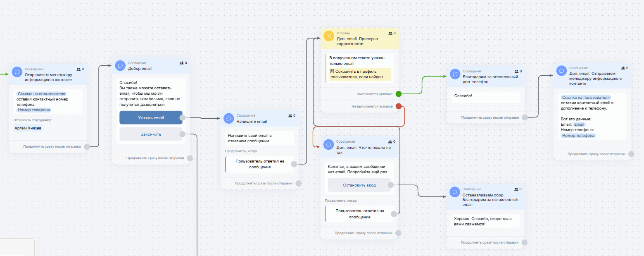Click users counter icon in condition node header
Viewport: 644px width, 256px height.
(390, 33)
